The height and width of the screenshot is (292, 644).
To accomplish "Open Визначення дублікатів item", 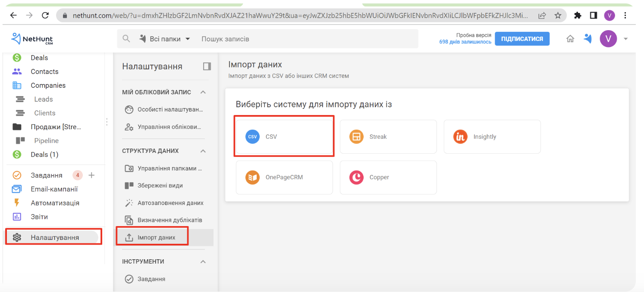I will pyautogui.click(x=164, y=220).
